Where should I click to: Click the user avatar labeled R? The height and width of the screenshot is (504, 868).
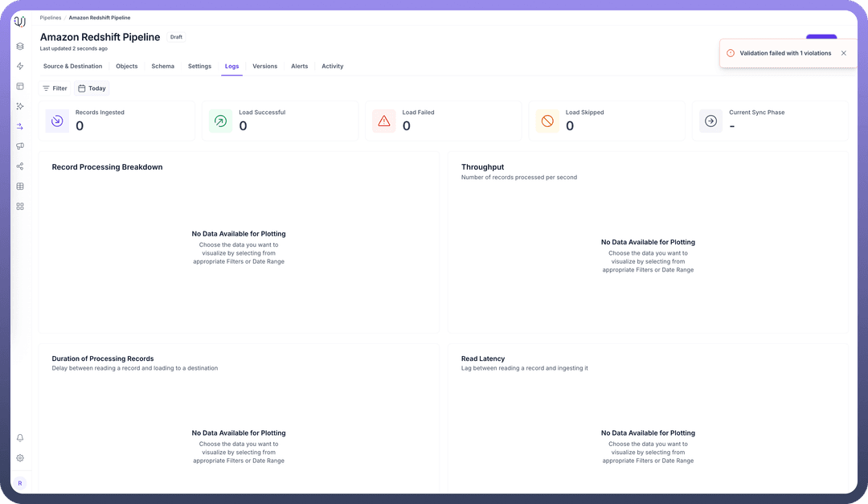[x=20, y=483]
